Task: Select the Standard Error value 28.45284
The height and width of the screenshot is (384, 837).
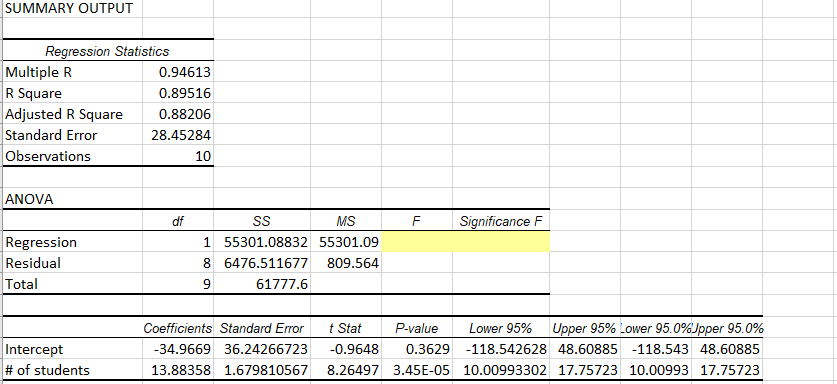Action: [x=178, y=135]
